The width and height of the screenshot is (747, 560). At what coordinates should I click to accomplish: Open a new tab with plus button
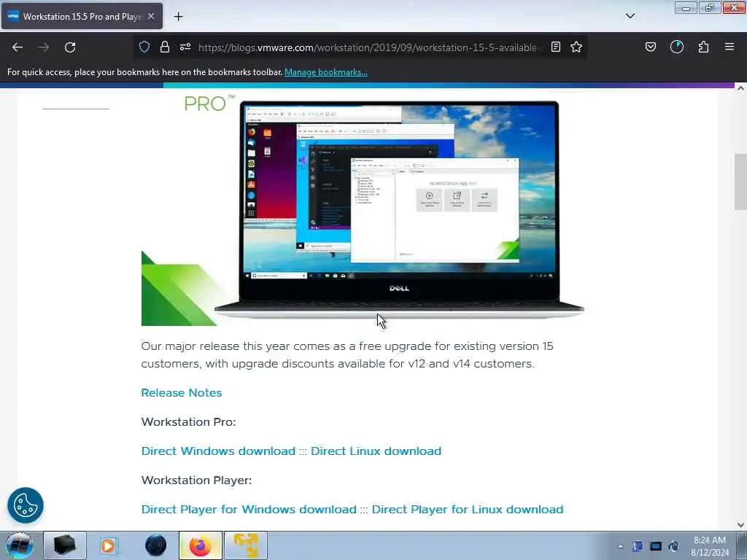pos(178,17)
